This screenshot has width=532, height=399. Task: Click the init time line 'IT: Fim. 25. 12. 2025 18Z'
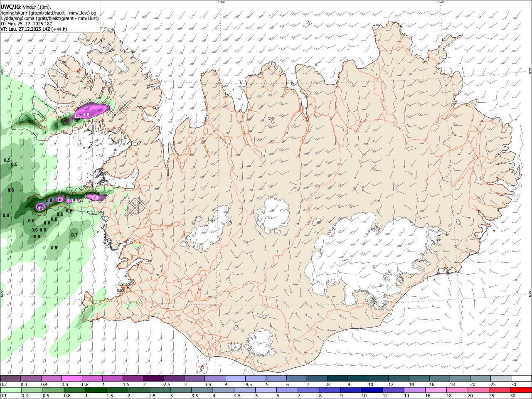(x=26, y=24)
